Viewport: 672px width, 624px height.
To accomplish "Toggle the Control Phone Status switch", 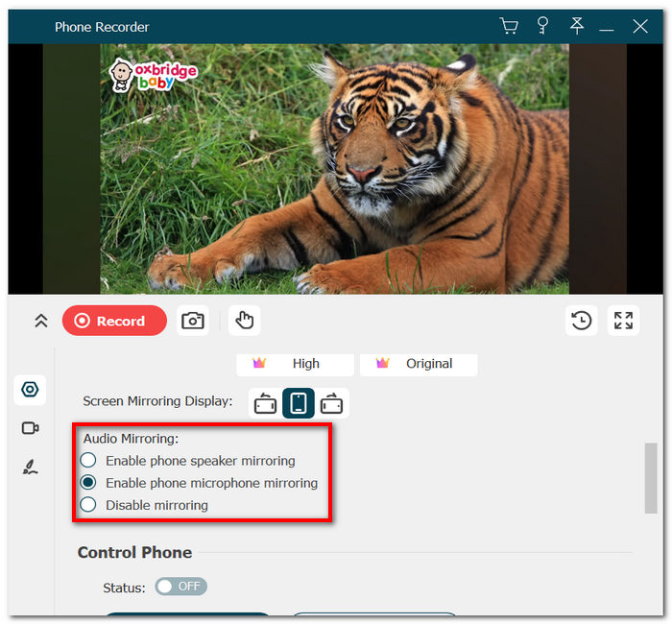I will pyautogui.click(x=180, y=587).
